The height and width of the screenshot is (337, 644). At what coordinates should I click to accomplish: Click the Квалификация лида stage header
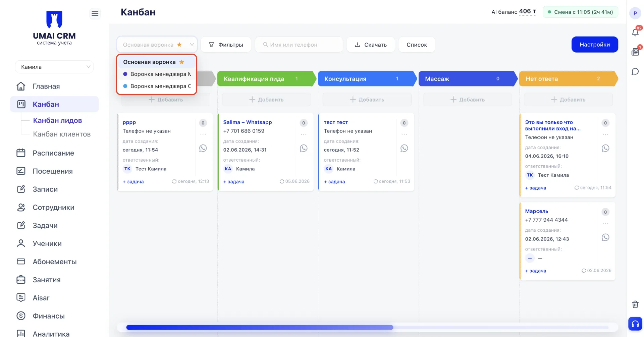point(267,79)
